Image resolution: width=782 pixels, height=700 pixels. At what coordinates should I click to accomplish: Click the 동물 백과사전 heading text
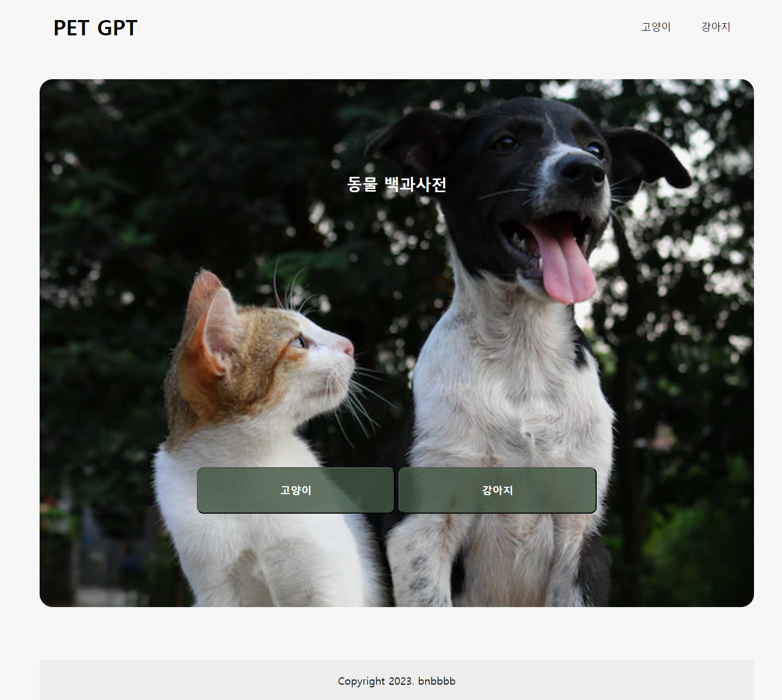coord(397,184)
